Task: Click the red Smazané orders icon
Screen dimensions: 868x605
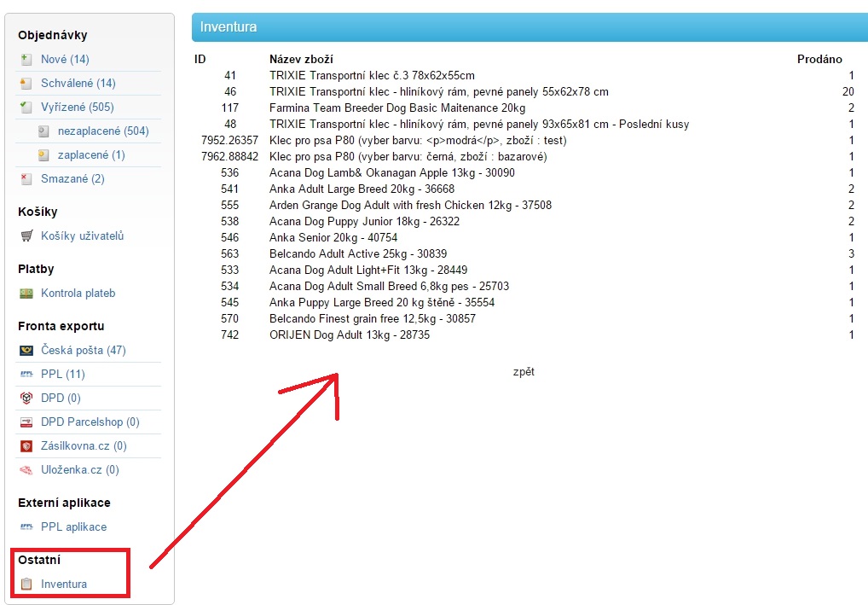Action: point(26,178)
